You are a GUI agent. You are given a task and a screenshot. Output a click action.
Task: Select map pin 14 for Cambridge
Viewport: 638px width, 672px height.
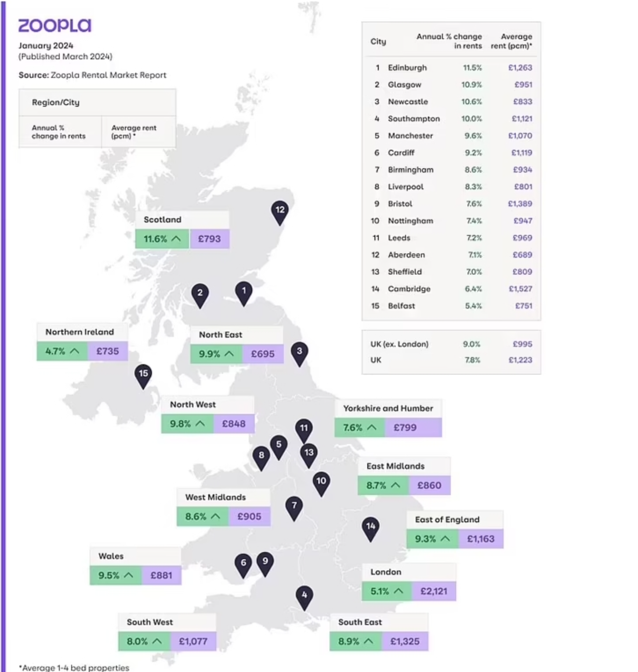[371, 528]
